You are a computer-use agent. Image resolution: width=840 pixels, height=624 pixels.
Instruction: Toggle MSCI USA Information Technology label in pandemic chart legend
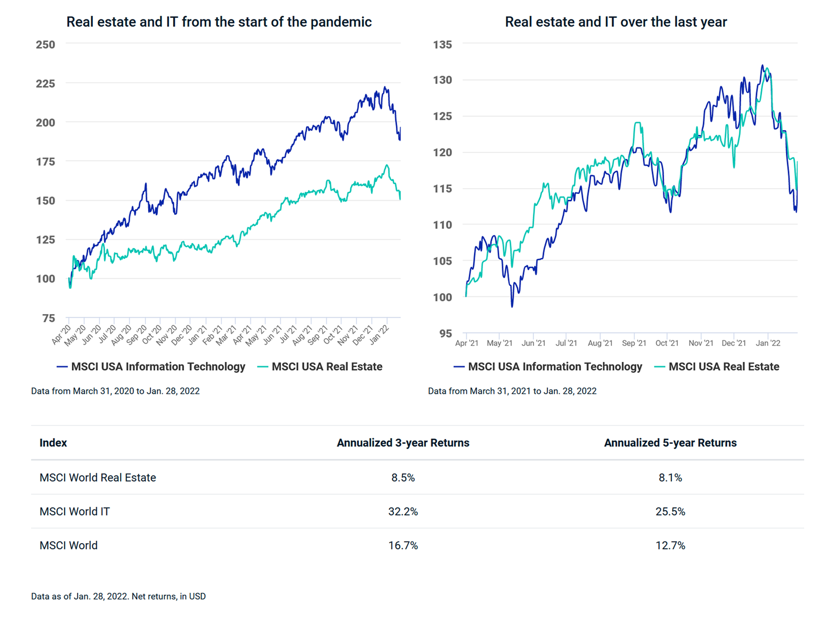pos(158,367)
